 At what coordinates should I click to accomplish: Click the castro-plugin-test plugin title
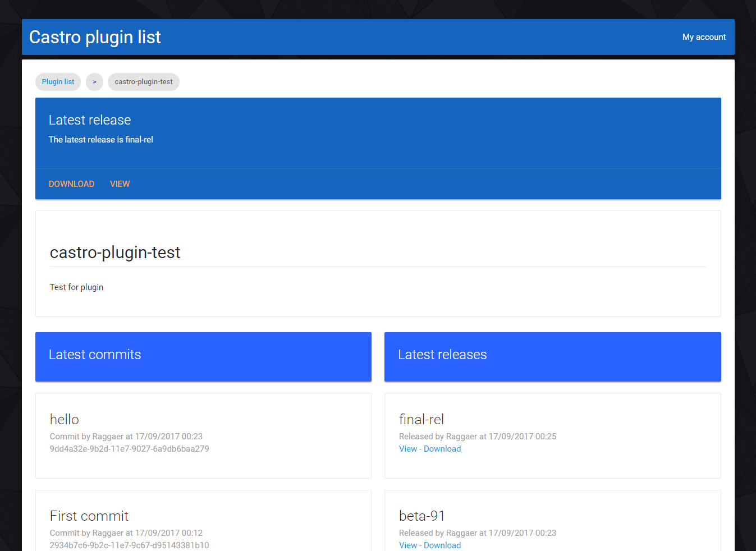tap(115, 252)
